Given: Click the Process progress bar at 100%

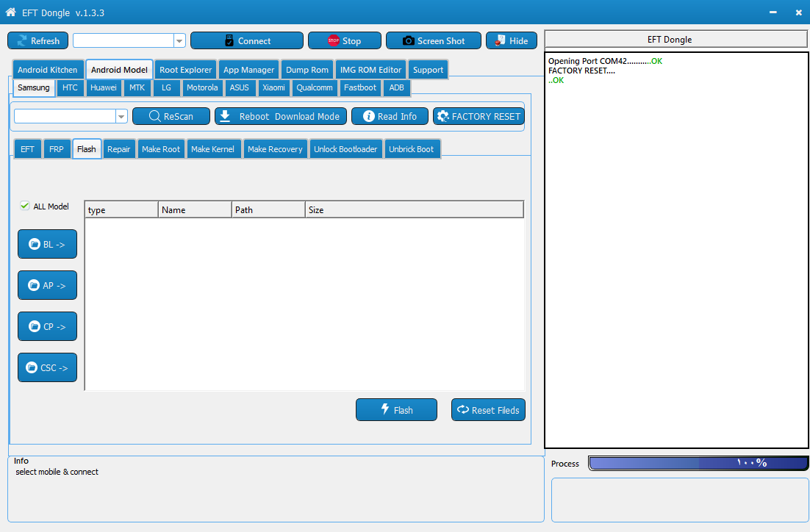Looking at the screenshot, I should coord(698,463).
